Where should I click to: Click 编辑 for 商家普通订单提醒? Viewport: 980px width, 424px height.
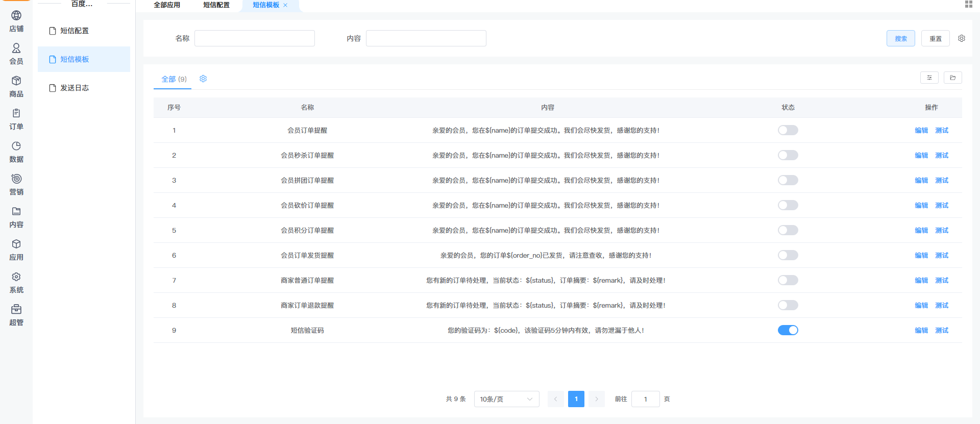921,280
